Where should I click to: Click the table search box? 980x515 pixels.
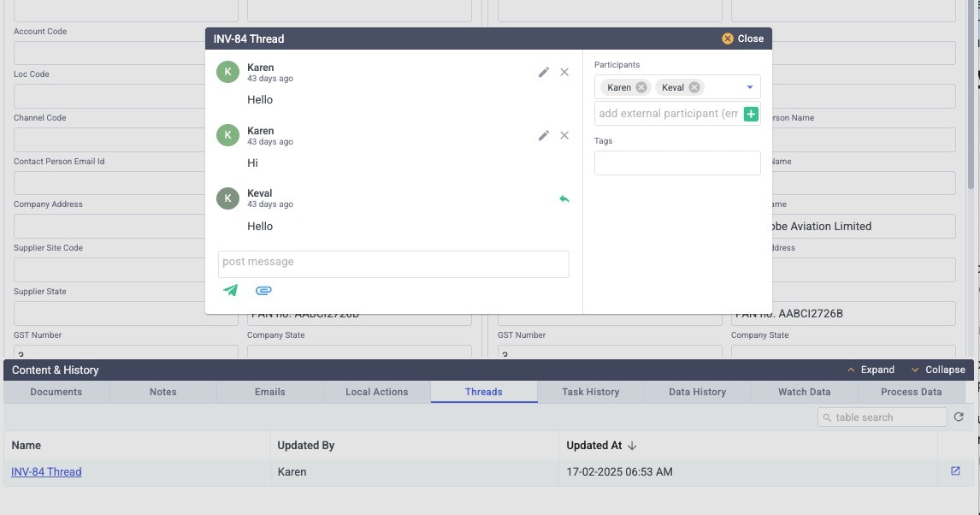click(x=882, y=417)
